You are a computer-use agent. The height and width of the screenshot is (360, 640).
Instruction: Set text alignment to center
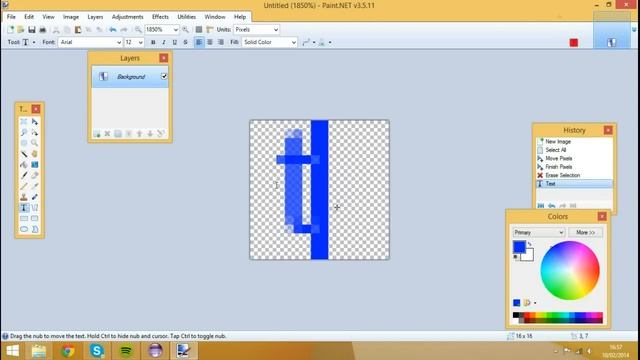tap(210, 42)
